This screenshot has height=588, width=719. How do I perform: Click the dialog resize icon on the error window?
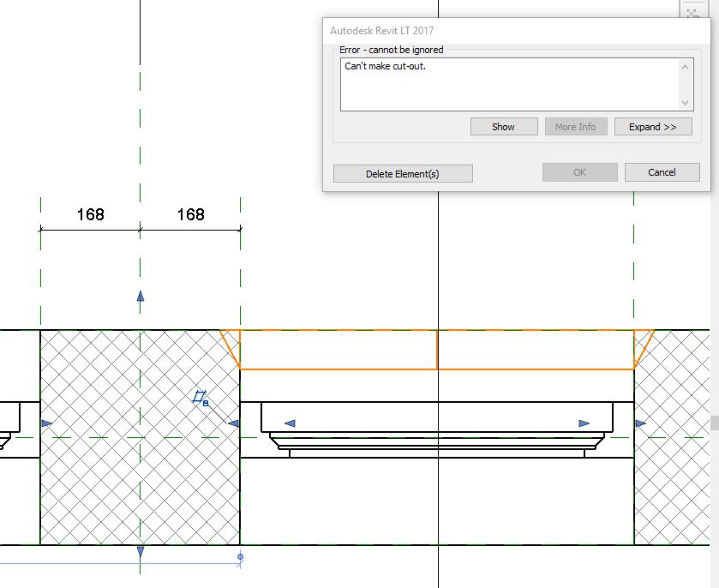coord(692,14)
